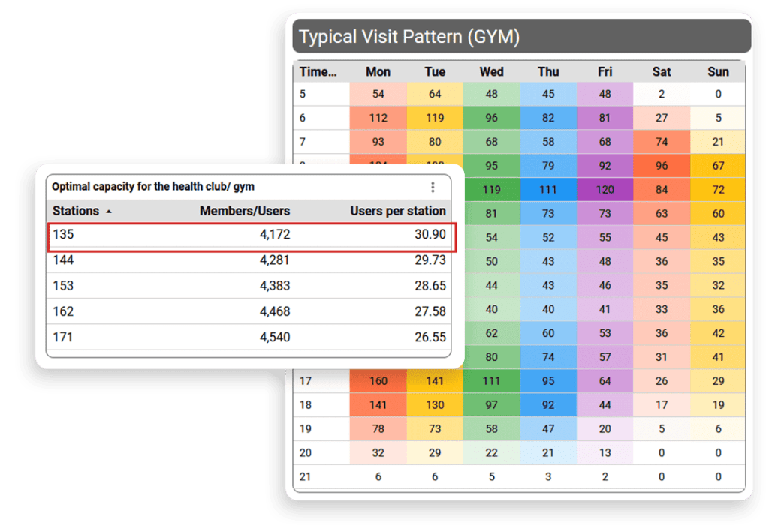Select the Tuesday cell with value 119

click(435, 118)
